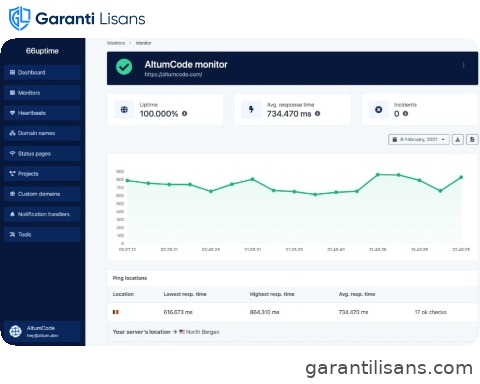Click the download export icon button
The image size is (480, 384).
(x=458, y=139)
